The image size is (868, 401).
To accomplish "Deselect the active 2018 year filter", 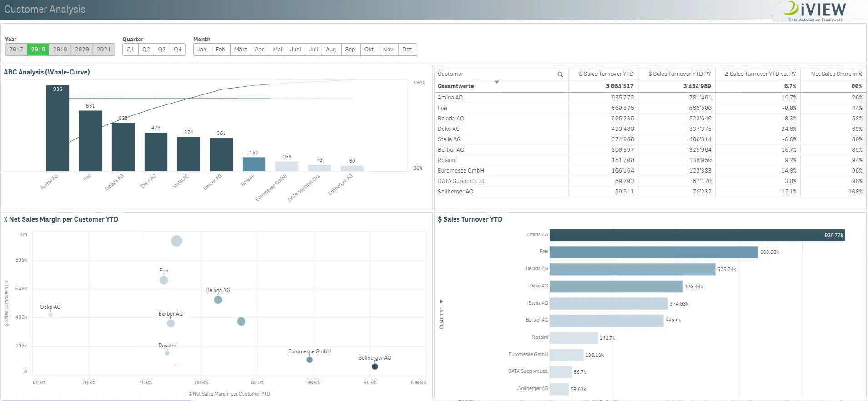I will coord(38,50).
